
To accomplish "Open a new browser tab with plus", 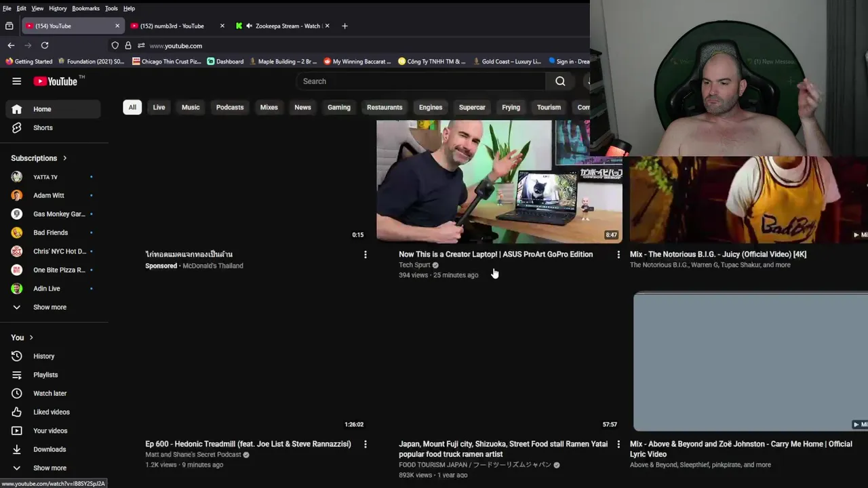I will click(x=344, y=26).
